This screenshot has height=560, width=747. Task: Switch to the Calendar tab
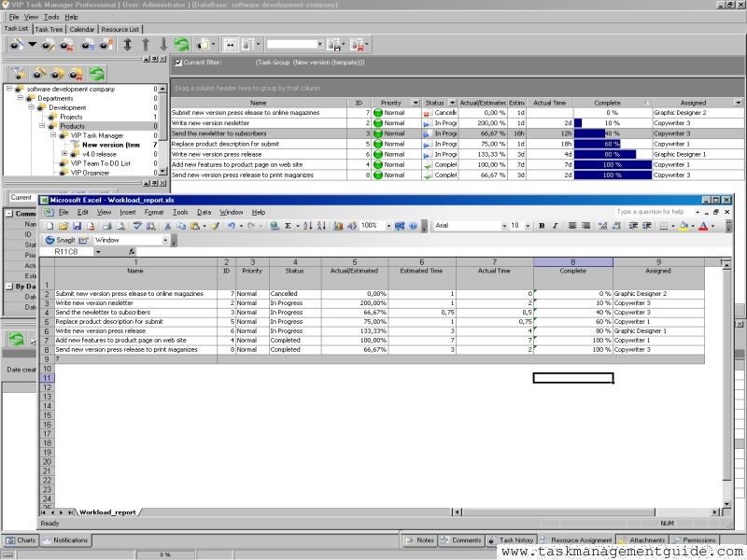[x=82, y=29]
